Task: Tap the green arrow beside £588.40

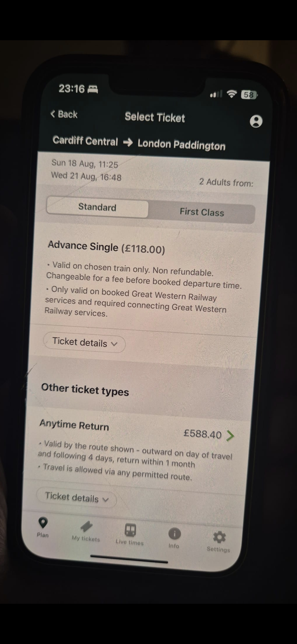Action: click(x=230, y=436)
